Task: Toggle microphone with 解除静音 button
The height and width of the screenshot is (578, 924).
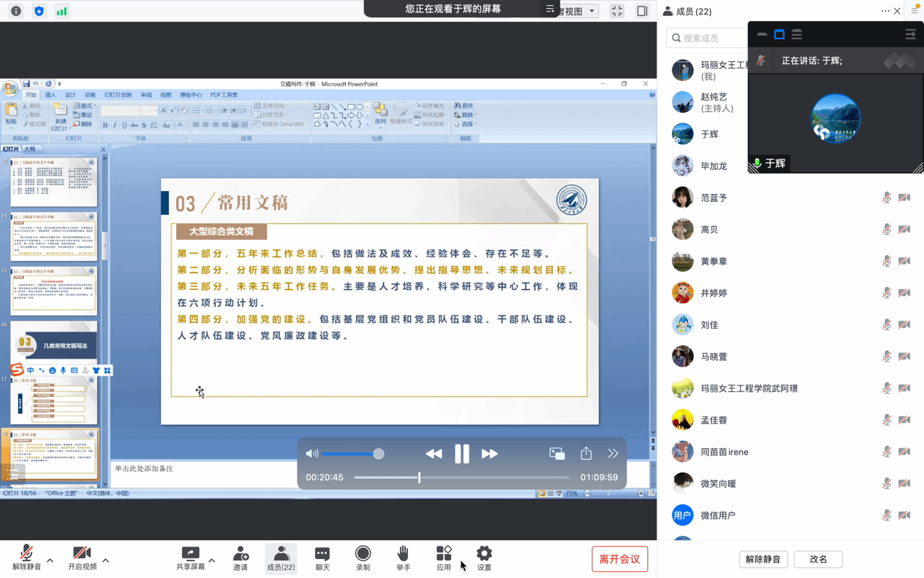Action: tap(27, 558)
